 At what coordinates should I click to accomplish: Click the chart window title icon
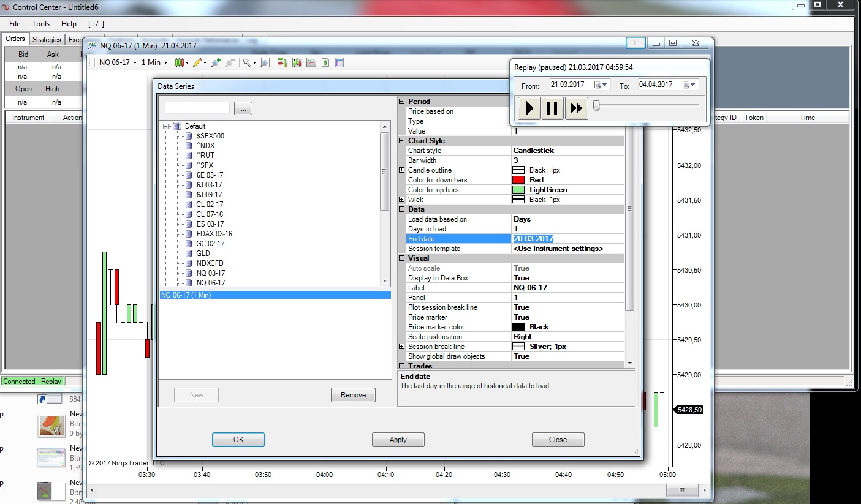click(x=93, y=46)
